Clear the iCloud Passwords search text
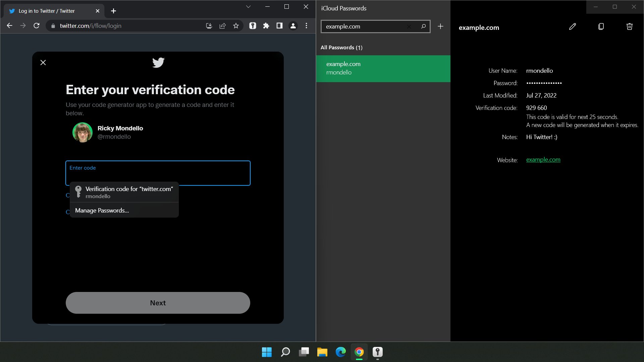Screen dimensions: 644x362 [409, 26]
